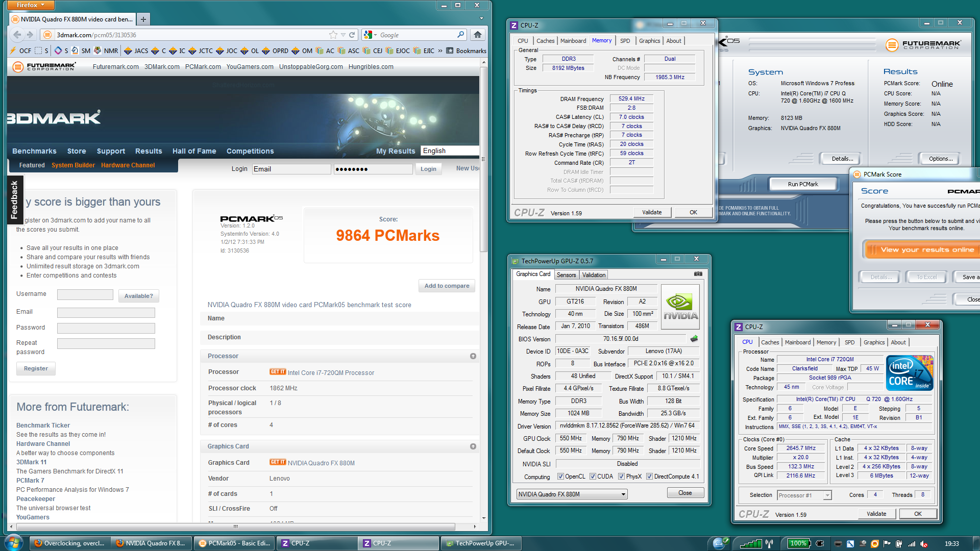980x551 pixels.
Task: Click the Intel Core i7 logo in CPU-Z
Action: [910, 373]
